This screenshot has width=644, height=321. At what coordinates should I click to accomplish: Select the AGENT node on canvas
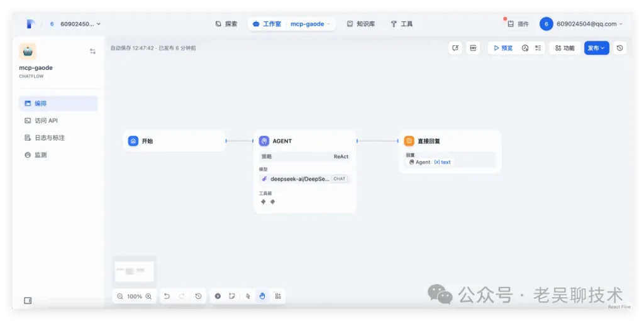click(305, 141)
